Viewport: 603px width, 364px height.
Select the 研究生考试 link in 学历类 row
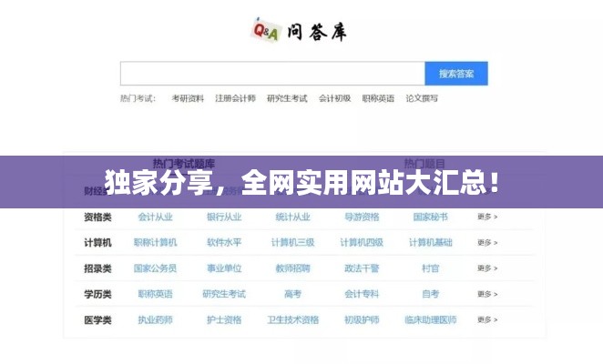tap(224, 294)
